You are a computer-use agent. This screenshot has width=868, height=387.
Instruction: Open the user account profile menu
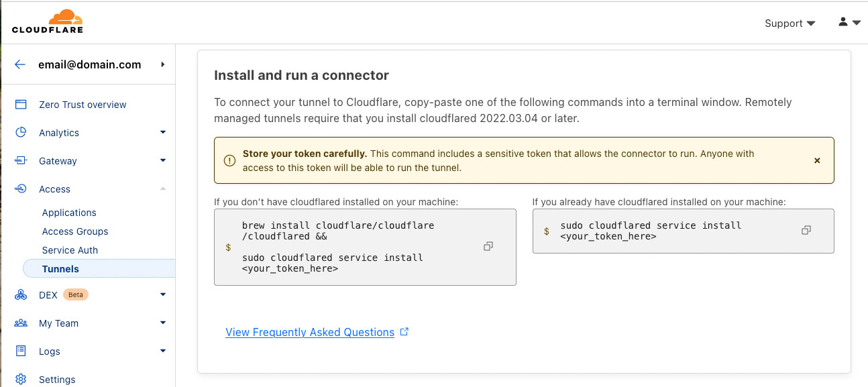[849, 22]
